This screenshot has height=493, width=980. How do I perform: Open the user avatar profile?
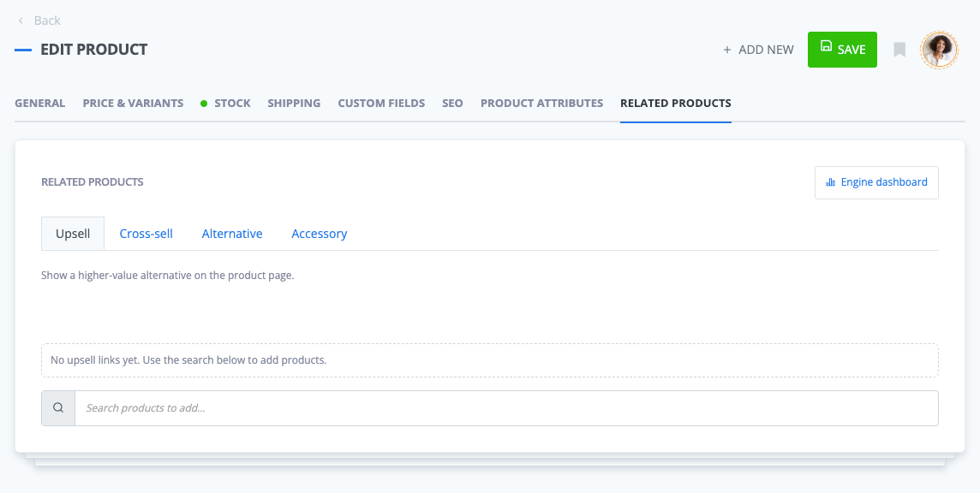click(940, 50)
